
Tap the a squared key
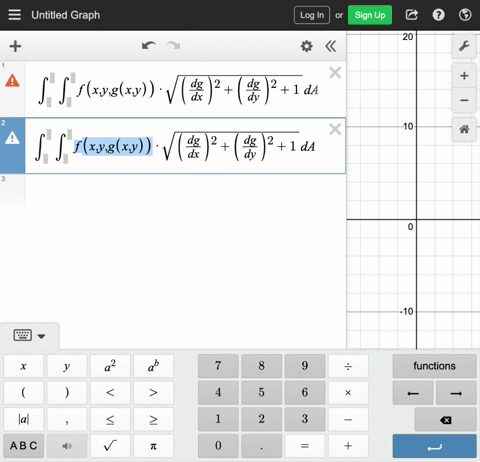110,366
